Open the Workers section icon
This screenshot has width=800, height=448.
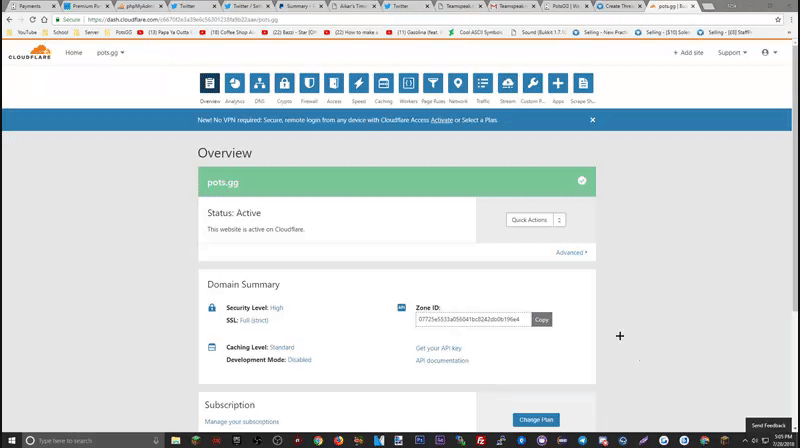click(409, 83)
